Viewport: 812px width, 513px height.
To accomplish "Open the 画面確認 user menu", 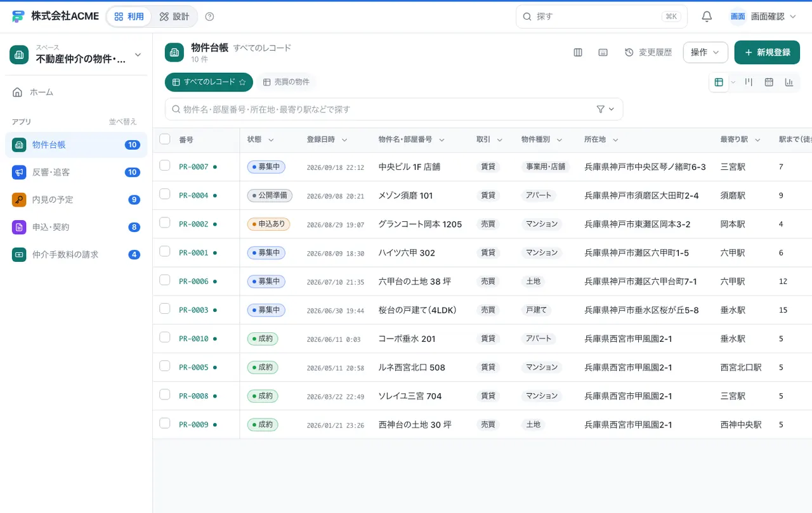I will click(x=763, y=16).
